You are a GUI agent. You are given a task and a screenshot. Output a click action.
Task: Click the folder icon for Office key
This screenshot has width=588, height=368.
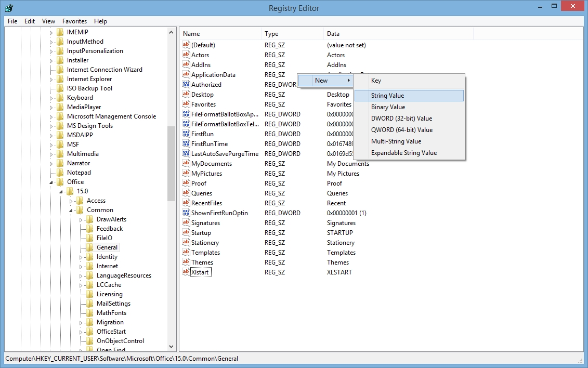coord(60,182)
